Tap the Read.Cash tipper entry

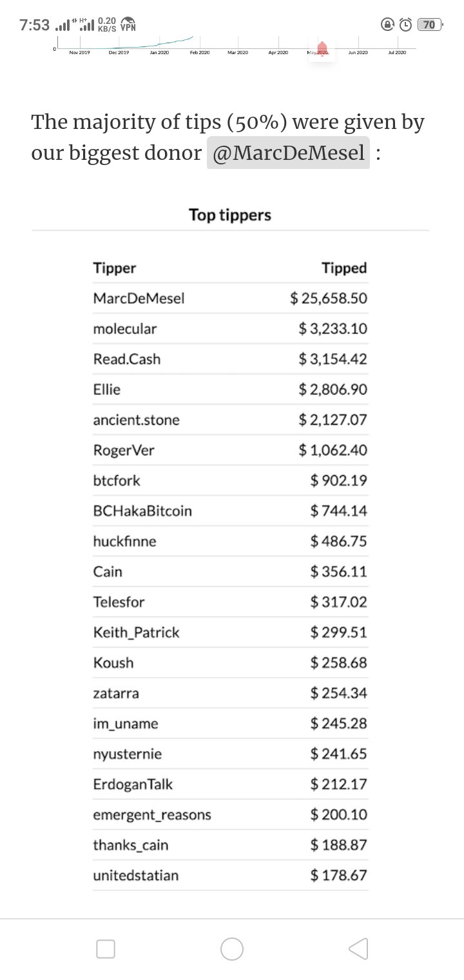(127, 359)
